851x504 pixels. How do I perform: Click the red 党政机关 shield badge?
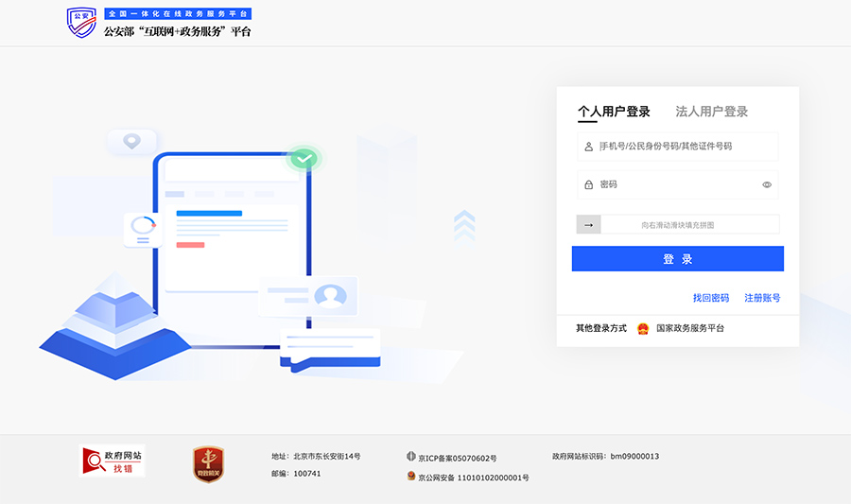(x=208, y=464)
